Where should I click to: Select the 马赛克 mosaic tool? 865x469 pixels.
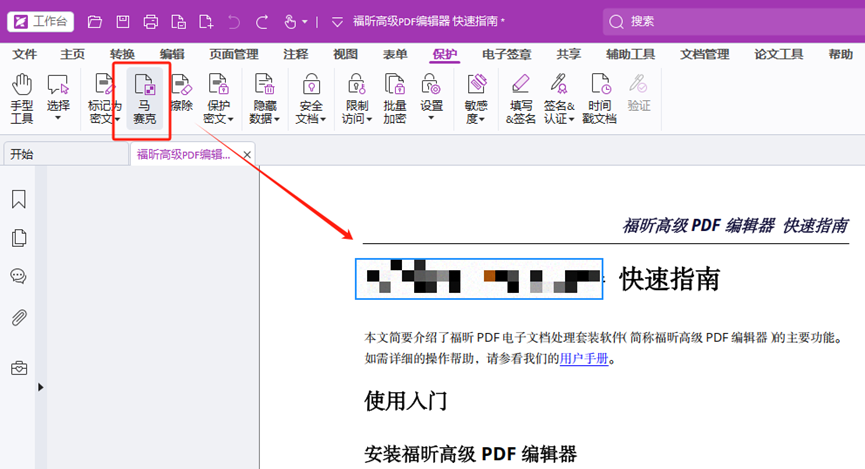pos(144,98)
